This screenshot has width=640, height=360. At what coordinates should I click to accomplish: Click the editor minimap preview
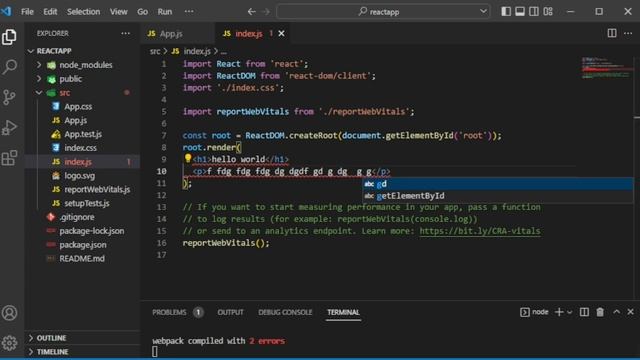(607, 68)
